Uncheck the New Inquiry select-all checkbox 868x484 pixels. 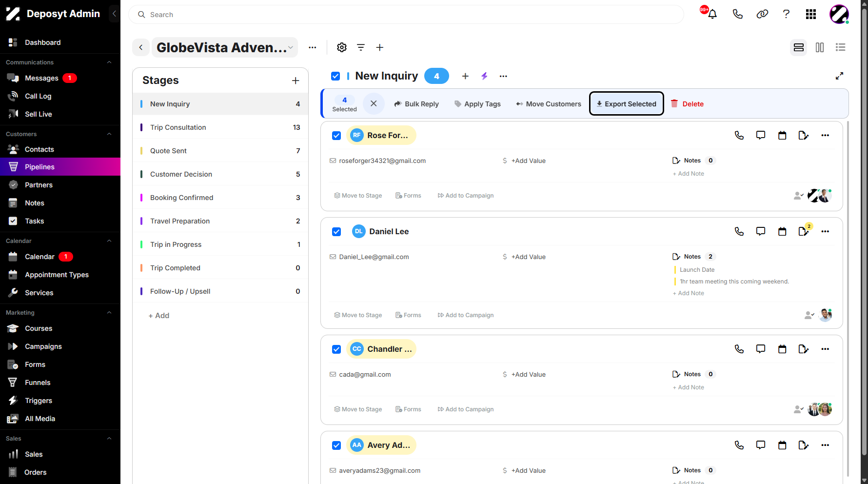335,76
